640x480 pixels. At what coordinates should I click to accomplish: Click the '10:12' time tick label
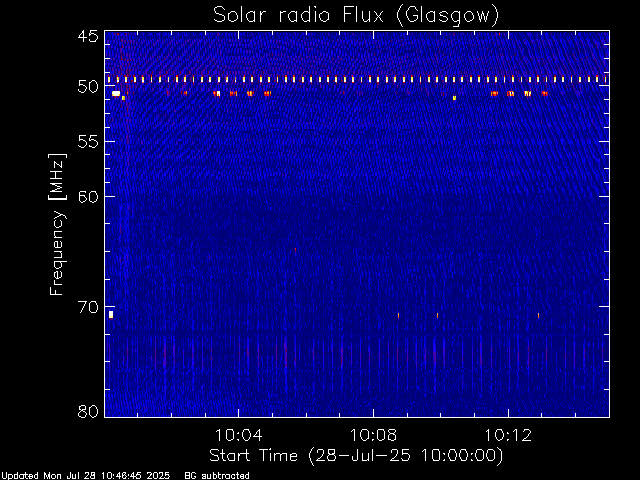pyautogui.click(x=508, y=435)
